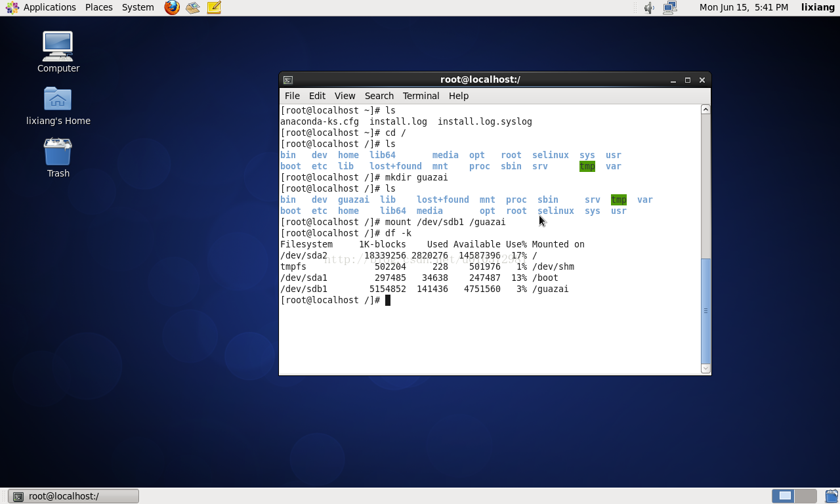
Task: Maximize the terminal window
Action: coord(688,80)
